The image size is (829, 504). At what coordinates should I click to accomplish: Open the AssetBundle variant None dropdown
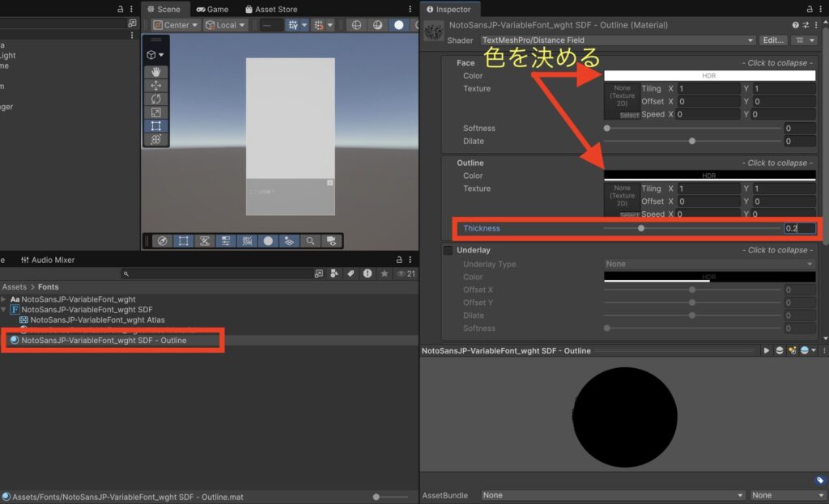point(789,495)
